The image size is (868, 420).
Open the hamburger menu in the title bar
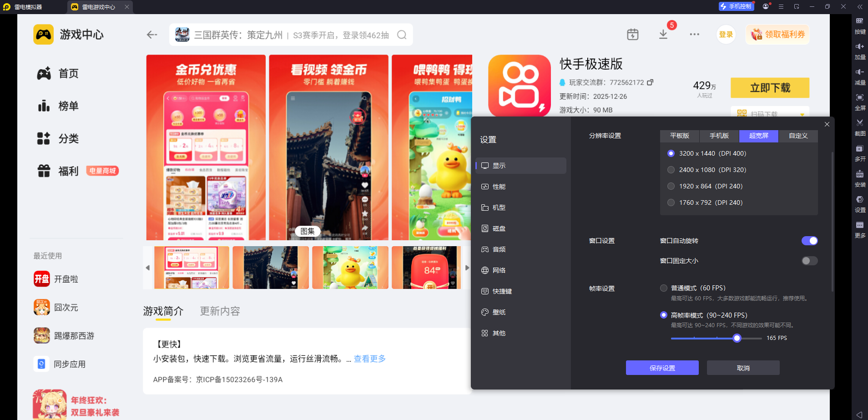(781, 6)
